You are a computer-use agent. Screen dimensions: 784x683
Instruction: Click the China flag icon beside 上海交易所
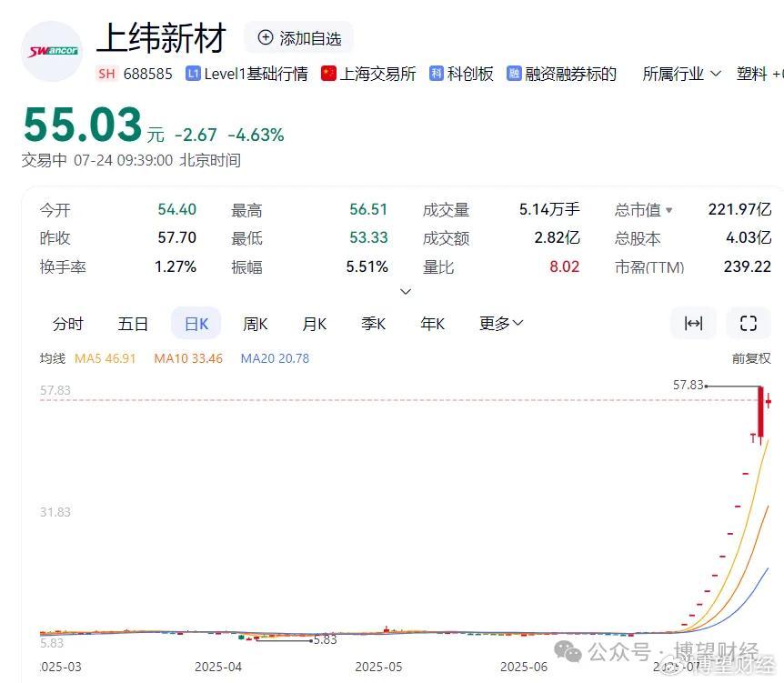point(328,74)
